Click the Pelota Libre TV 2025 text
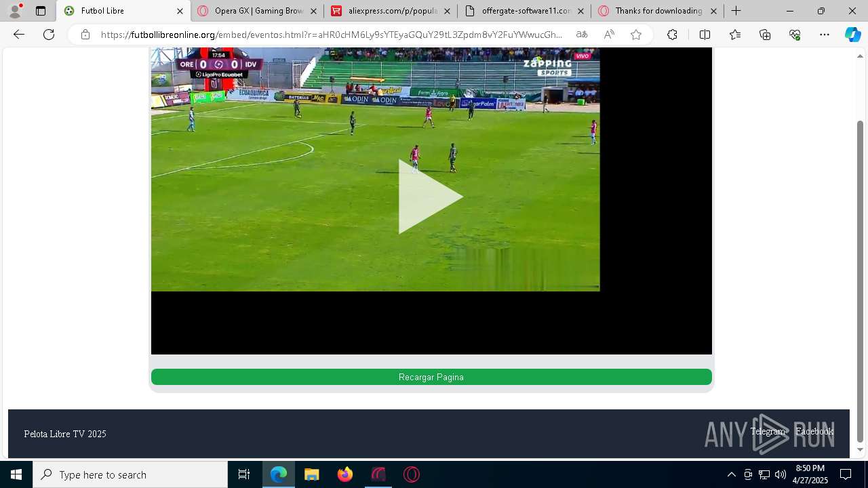This screenshot has width=868, height=488. pyautogui.click(x=65, y=434)
